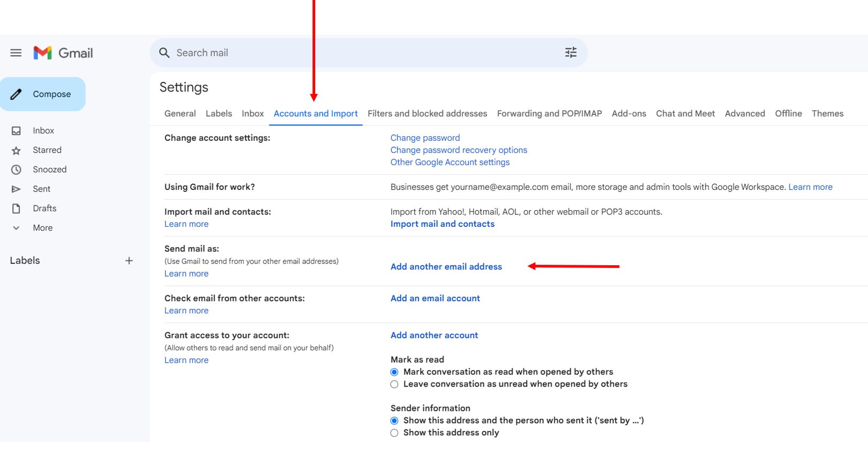This screenshot has height=453, width=868.
Task: Click the 'Change account settings:' label
Action: point(217,138)
